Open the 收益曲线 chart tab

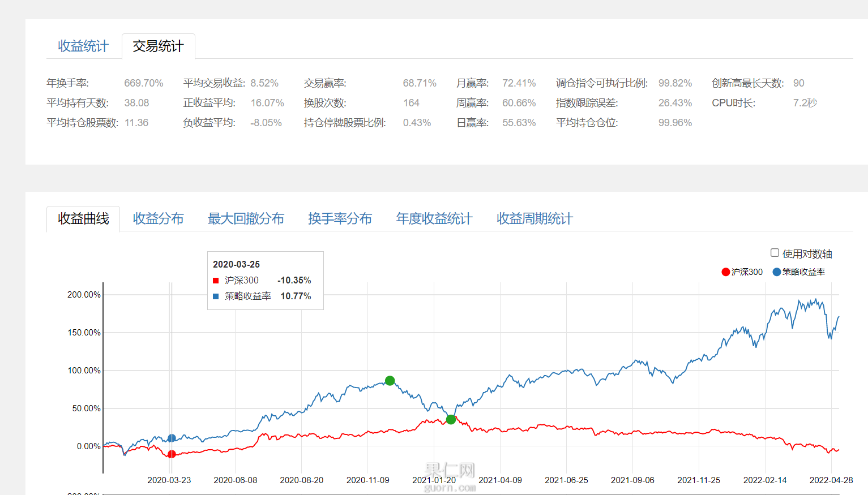click(x=83, y=219)
